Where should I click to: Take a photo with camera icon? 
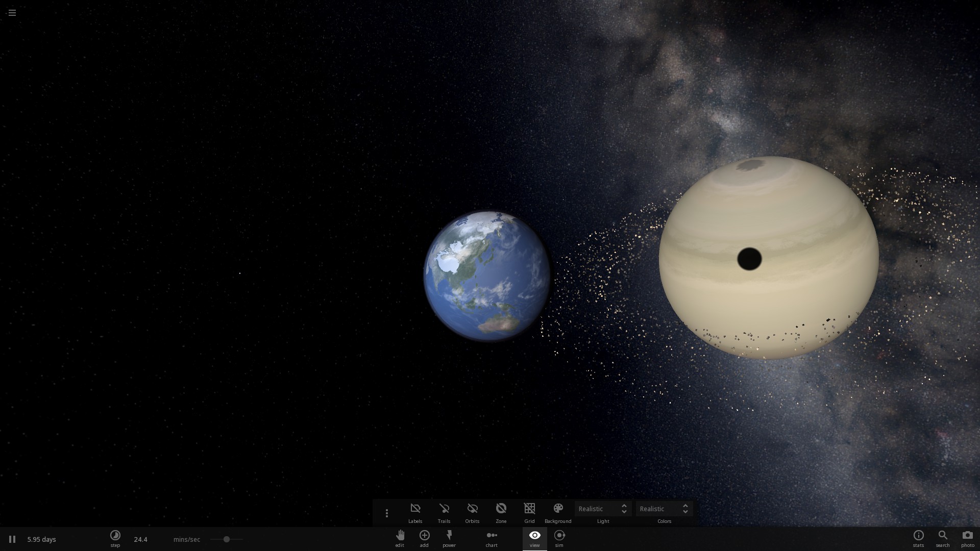(967, 535)
